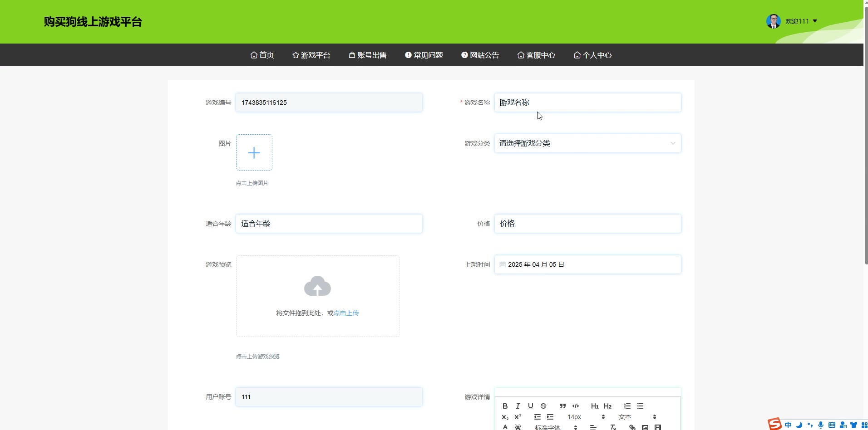The width and height of the screenshot is (868, 430).
Task: Toggle superscript formatting
Action: point(518,417)
